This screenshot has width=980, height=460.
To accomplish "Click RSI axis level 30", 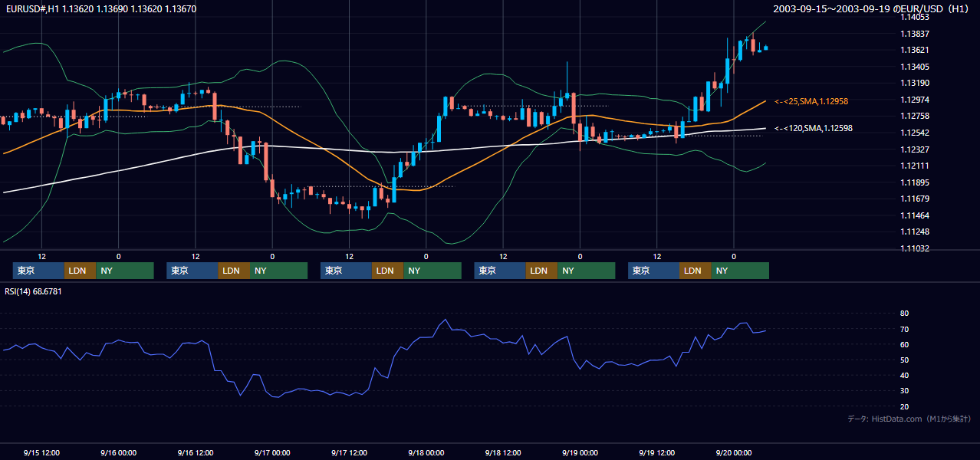I will click(905, 390).
